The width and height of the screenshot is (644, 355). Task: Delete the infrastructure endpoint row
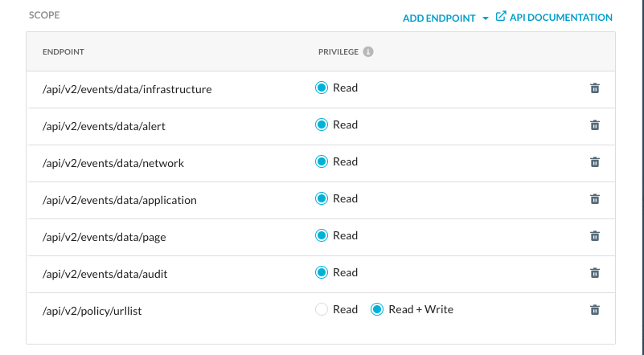[x=595, y=88]
